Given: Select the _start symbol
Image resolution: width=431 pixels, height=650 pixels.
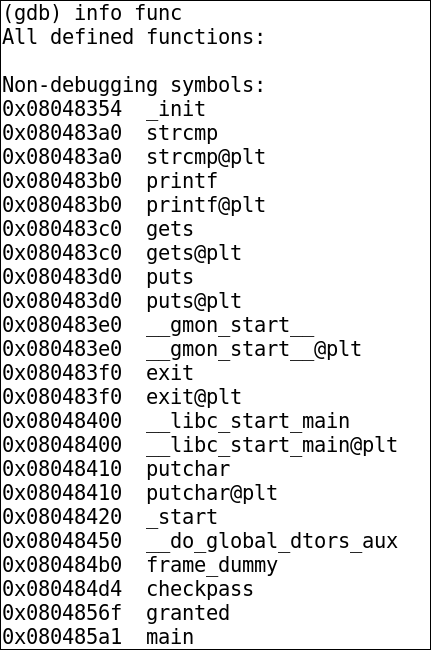Looking at the screenshot, I should (x=182, y=517).
